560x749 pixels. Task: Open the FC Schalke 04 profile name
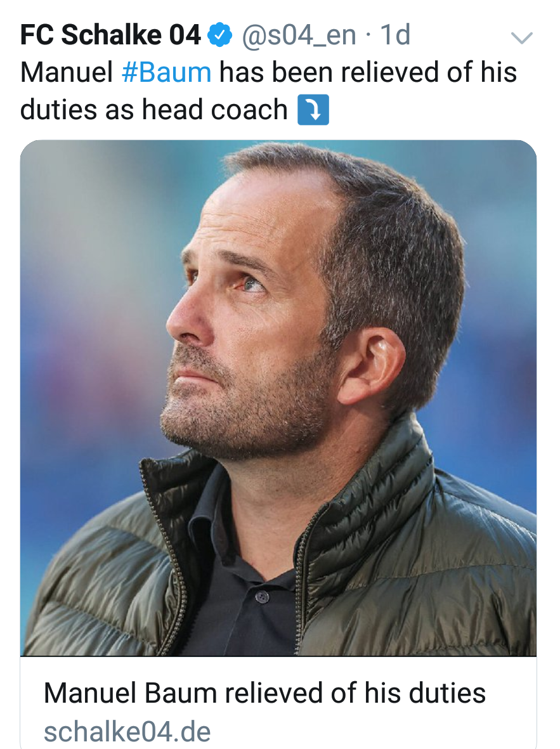110,35
